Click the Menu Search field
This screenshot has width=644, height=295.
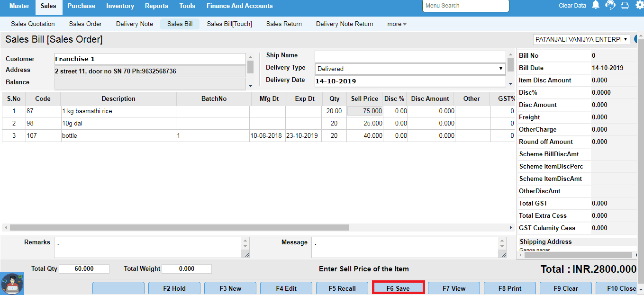(x=465, y=6)
